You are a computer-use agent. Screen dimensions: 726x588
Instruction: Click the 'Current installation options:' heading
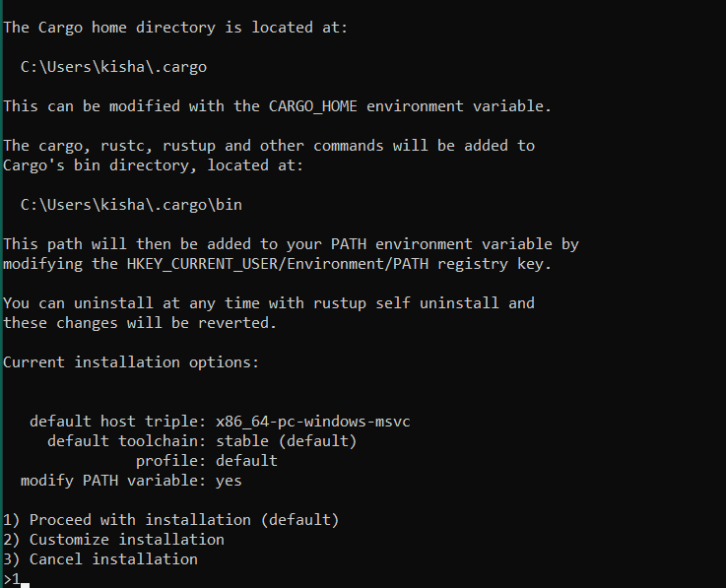(x=131, y=362)
